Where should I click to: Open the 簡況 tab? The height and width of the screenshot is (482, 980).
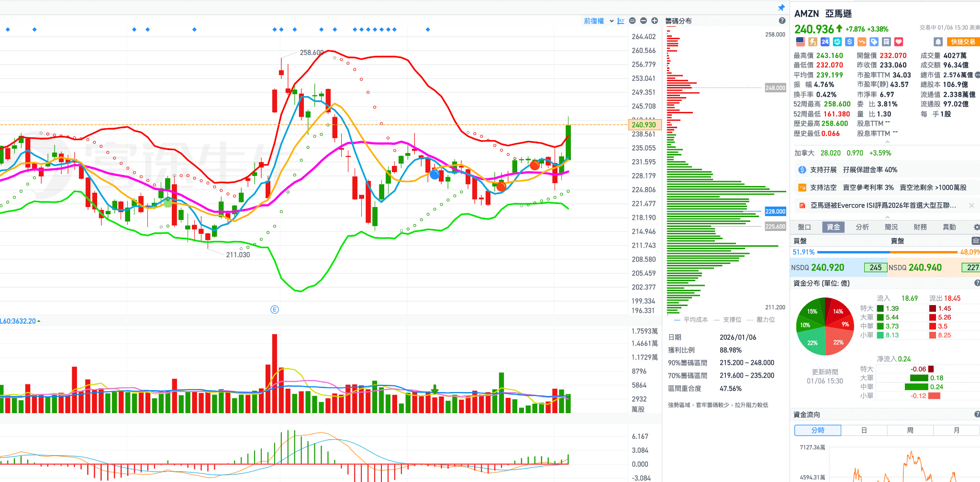891,227
